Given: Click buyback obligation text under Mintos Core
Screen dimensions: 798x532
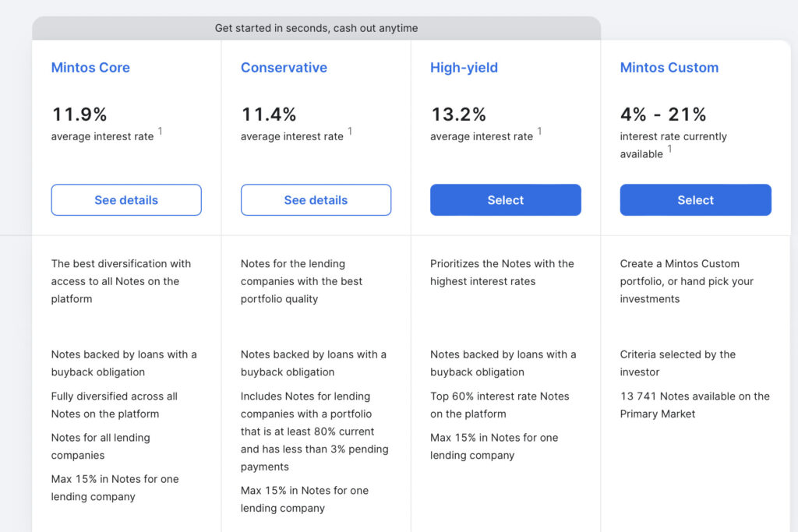Looking at the screenshot, I should tap(124, 363).
